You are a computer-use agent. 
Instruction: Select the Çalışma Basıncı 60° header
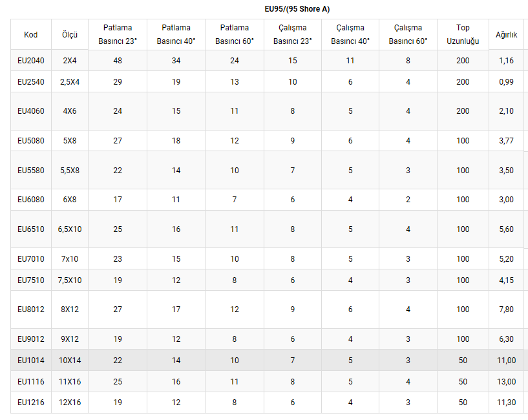(x=408, y=35)
